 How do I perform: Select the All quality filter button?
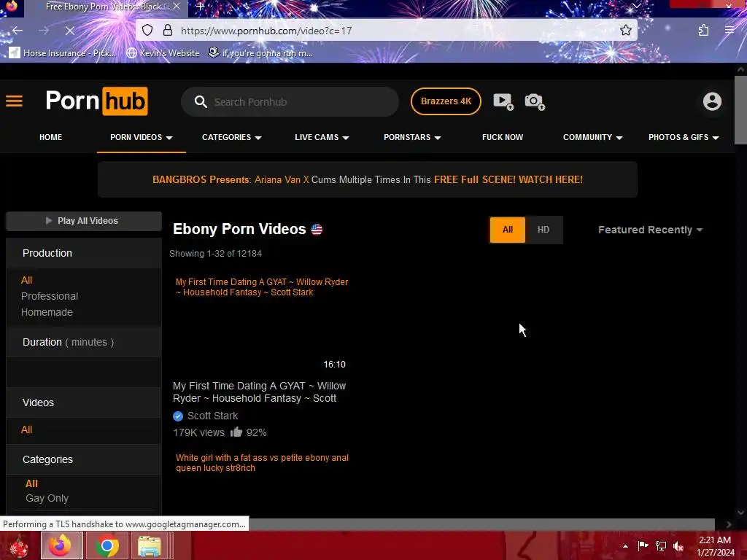point(508,230)
